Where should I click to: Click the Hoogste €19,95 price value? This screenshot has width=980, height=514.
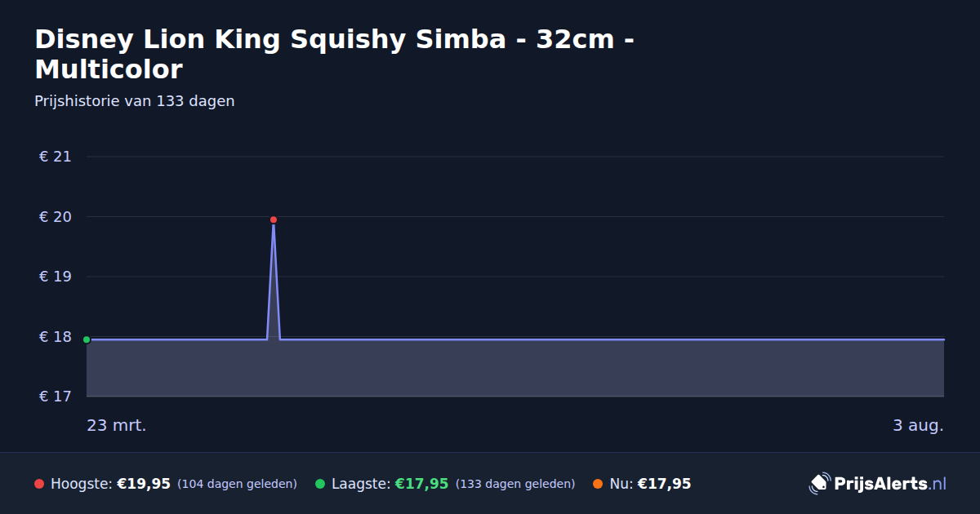coord(144,484)
